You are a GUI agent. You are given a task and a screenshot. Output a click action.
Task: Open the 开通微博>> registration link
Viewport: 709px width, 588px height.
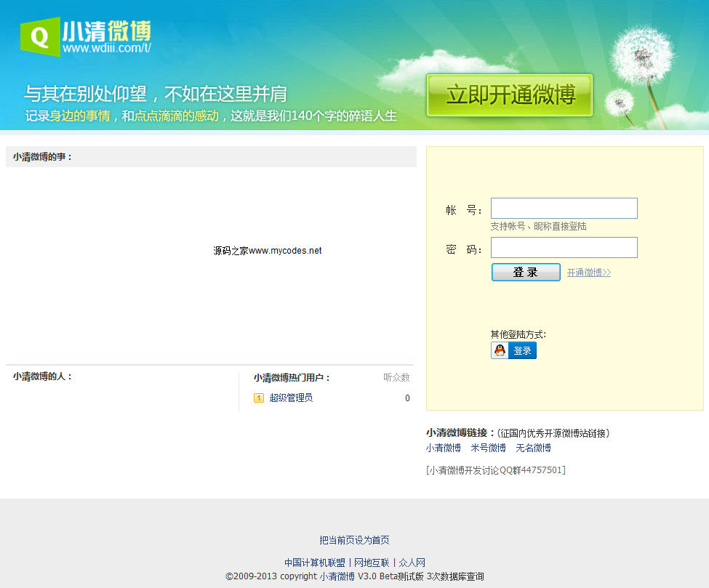pos(588,273)
